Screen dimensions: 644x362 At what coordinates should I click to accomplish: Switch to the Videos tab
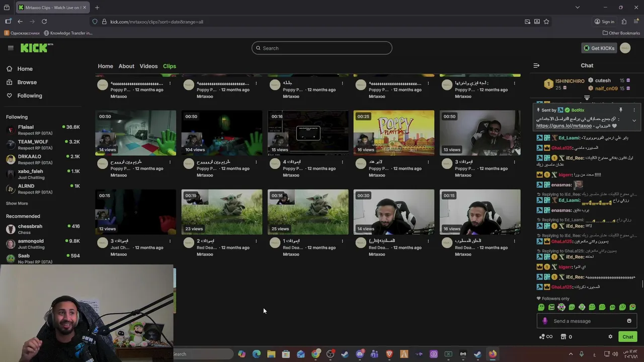[148, 66]
